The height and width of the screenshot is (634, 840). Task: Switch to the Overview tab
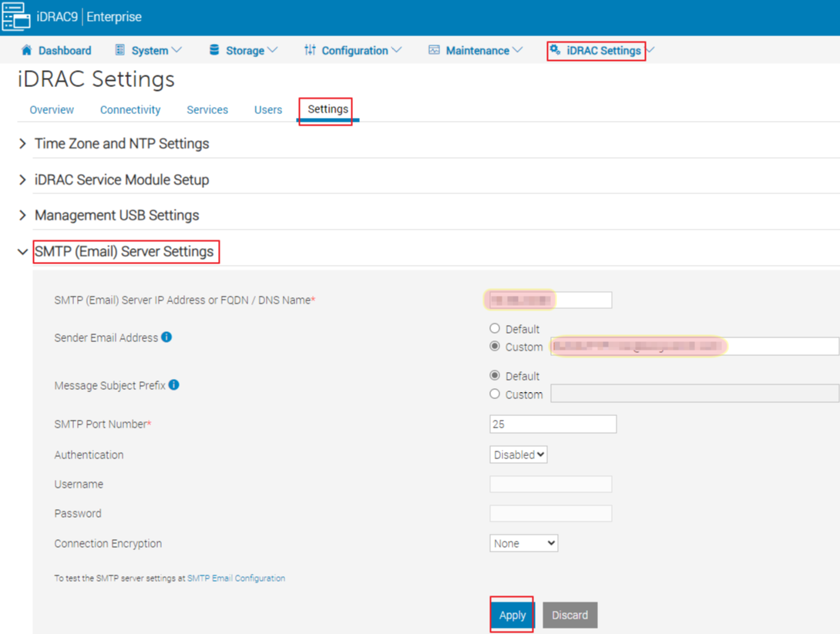52,109
